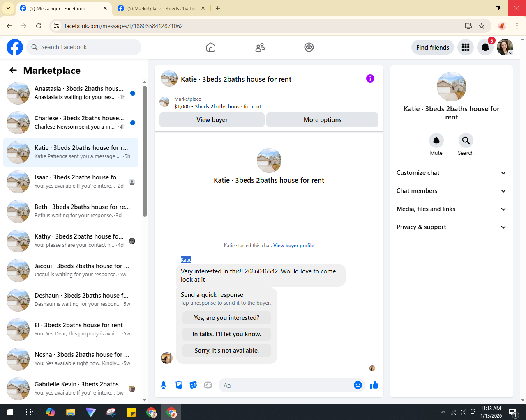Switch to the Marketplace browser tab
Image resolution: width=526 pixels, height=420 pixels.
(x=161, y=8)
